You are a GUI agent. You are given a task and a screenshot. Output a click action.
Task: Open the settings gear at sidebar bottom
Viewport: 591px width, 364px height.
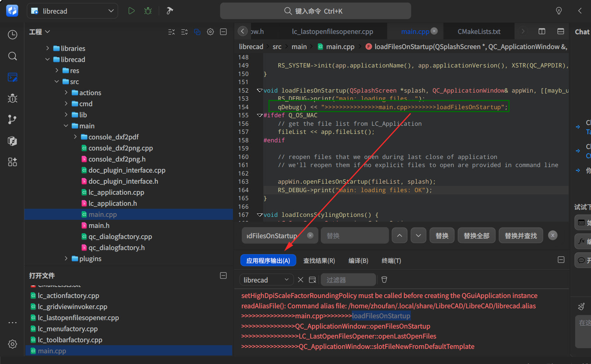(13, 344)
